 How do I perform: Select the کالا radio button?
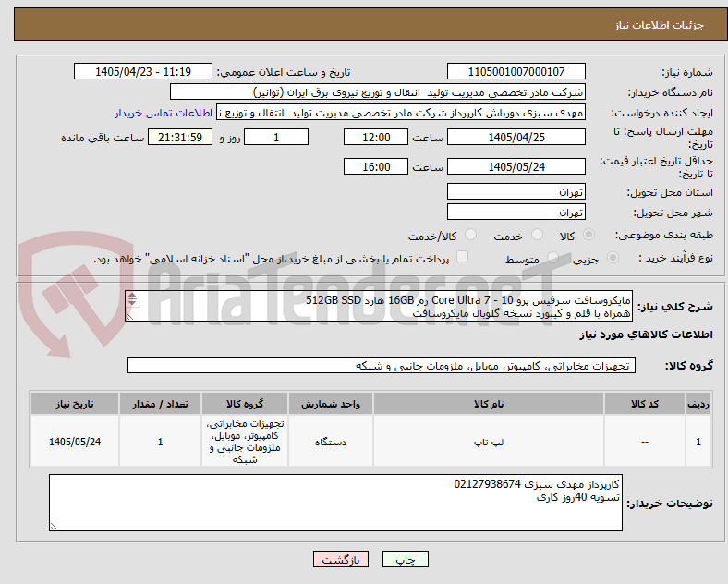[x=588, y=235]
